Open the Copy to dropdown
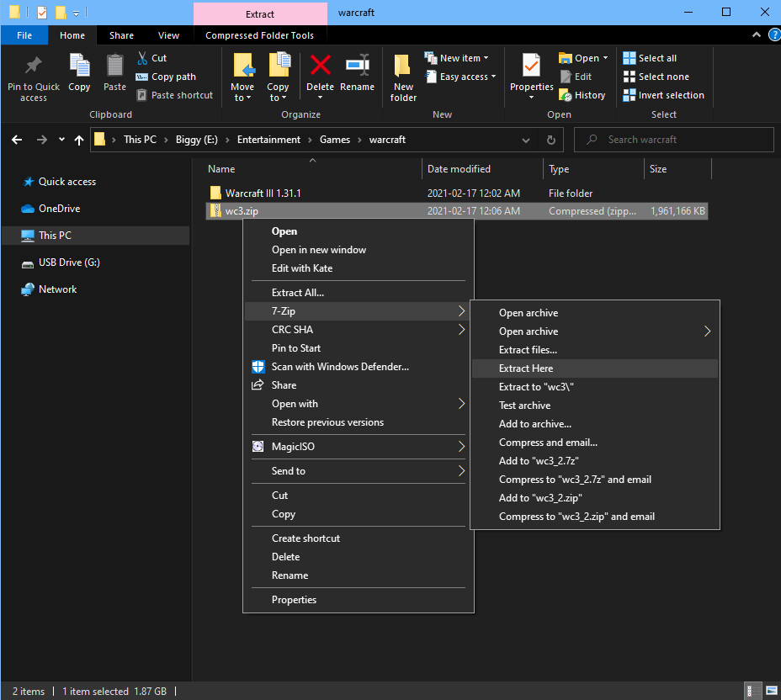781x700 pixels. [x=278, y=92]
